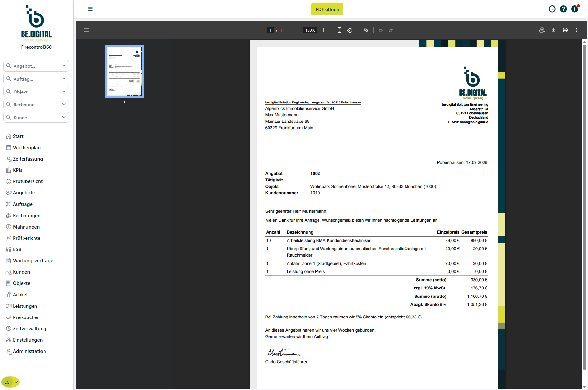
Task: Click the PDF open button
Action: click(327, 9)
